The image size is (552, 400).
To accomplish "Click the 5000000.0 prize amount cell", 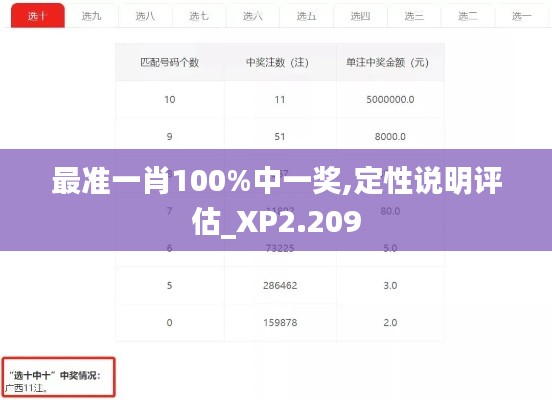I will pyautogui.click(x=390, y=100).
